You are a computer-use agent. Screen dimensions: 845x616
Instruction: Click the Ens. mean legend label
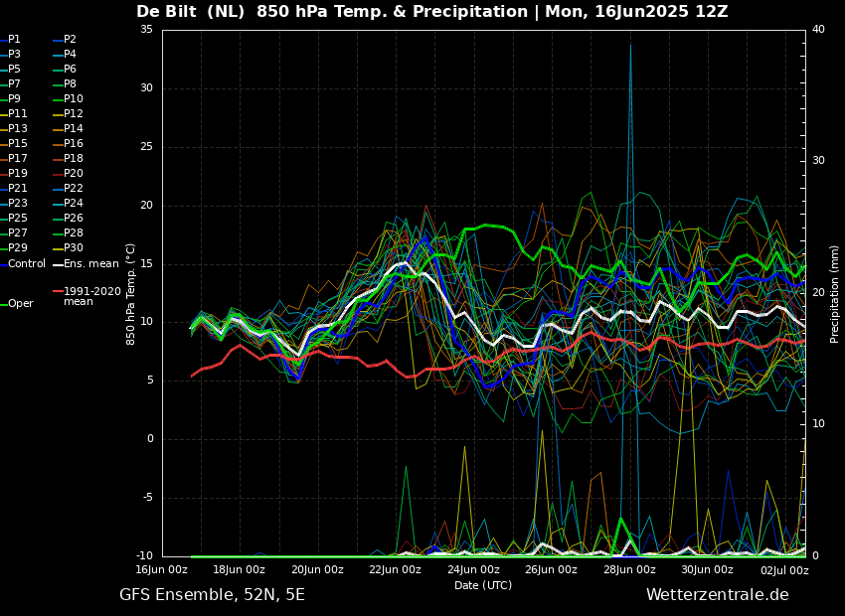click(x=90, y=264)
